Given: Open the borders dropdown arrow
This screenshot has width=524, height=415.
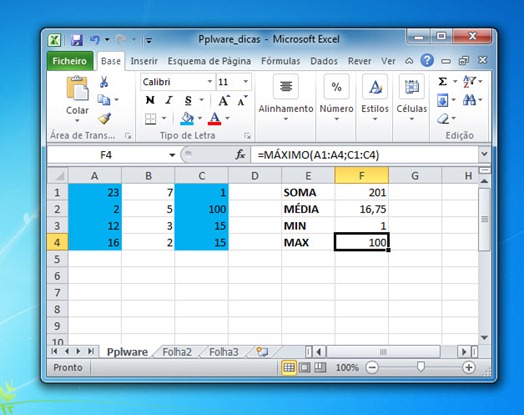Looking at the screenshot, I should pyautogui.click(x=164, y=118).
